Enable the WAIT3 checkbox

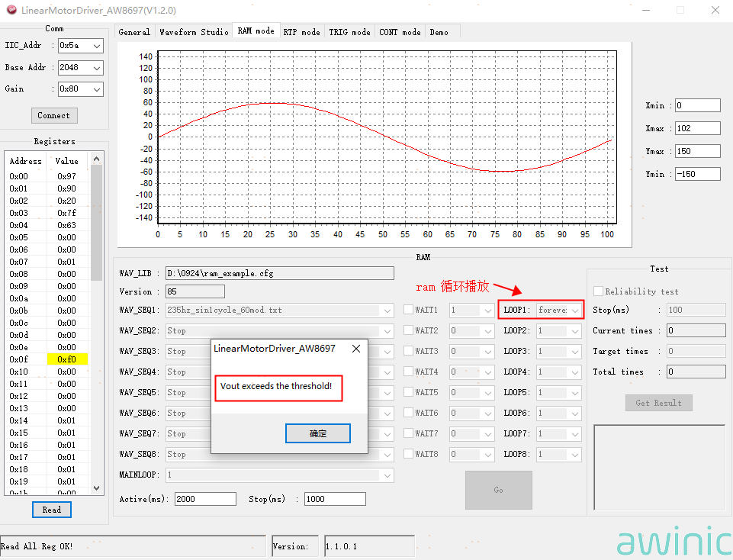coord(409,351)
